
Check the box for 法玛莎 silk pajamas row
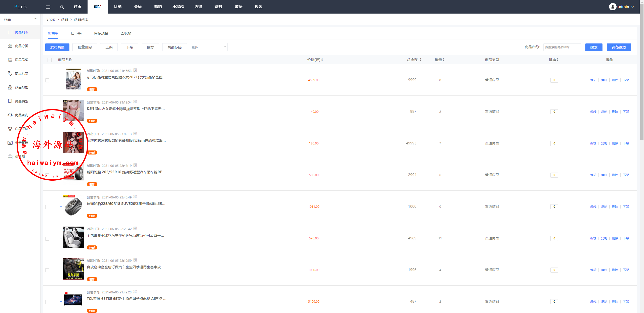(x=47, y=80)
